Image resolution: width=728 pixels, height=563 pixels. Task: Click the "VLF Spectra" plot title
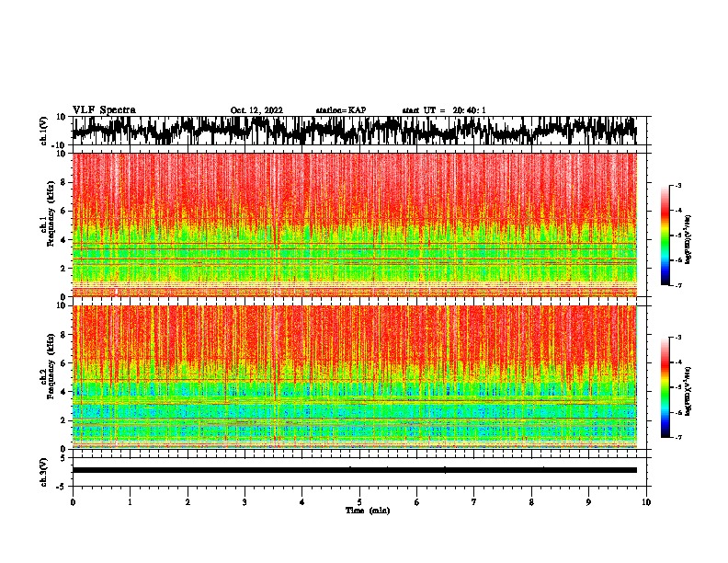tap(104, 110)
